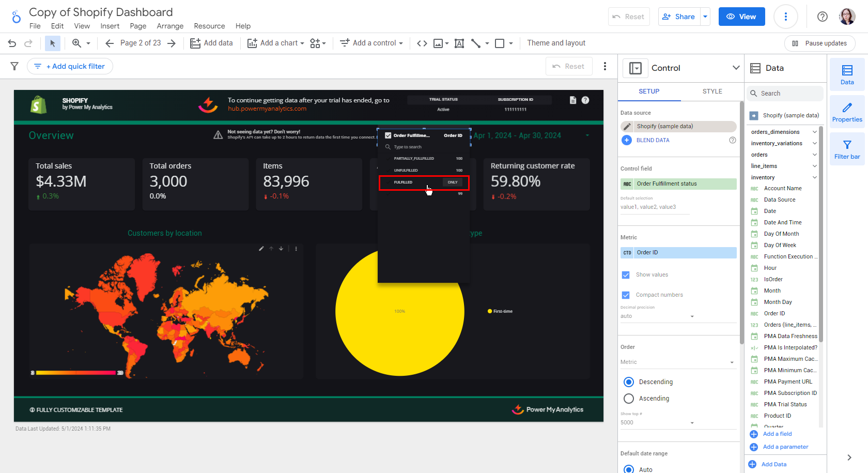
Task: Click the URL embed code icon
Action: coord(422,43)
